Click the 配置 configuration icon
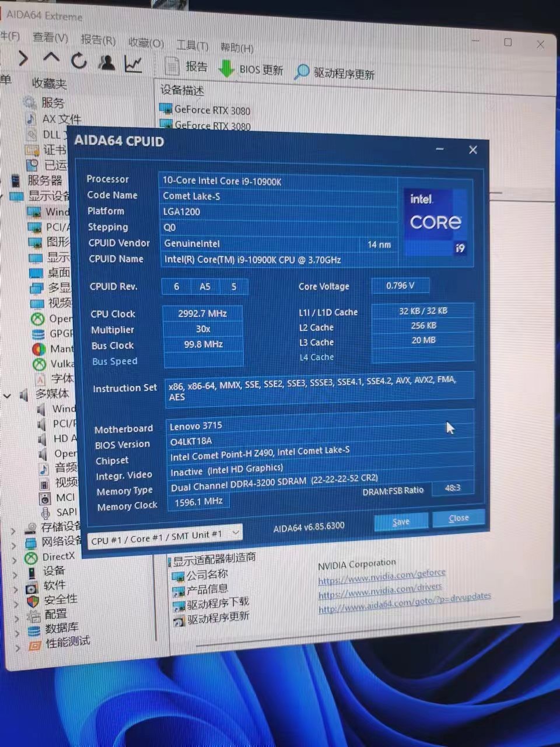Viewport: 560px width, 747px height. [34, 616]
